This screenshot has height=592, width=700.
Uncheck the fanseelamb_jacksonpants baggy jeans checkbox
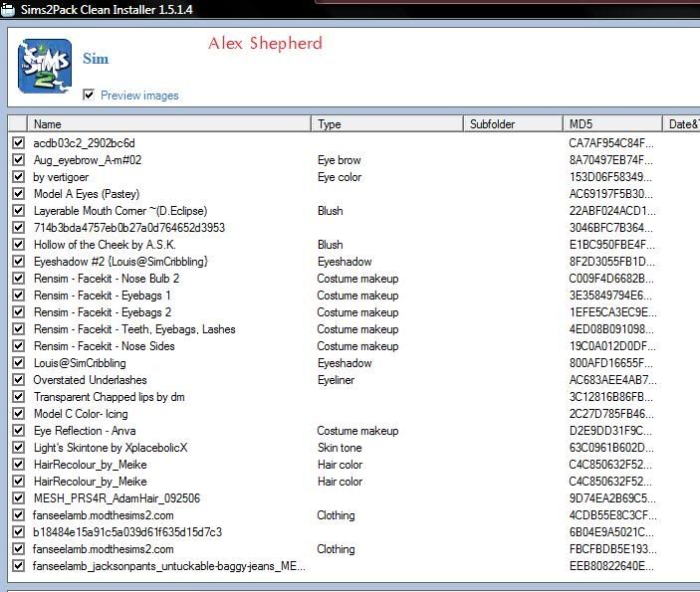(18, 566)
